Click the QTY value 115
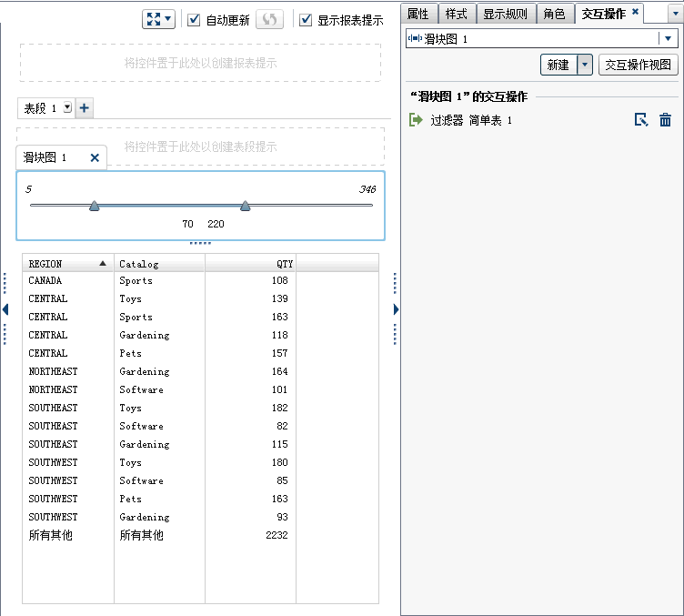The width and height of the screenshot is (684, 616). (x=279, y=444)
